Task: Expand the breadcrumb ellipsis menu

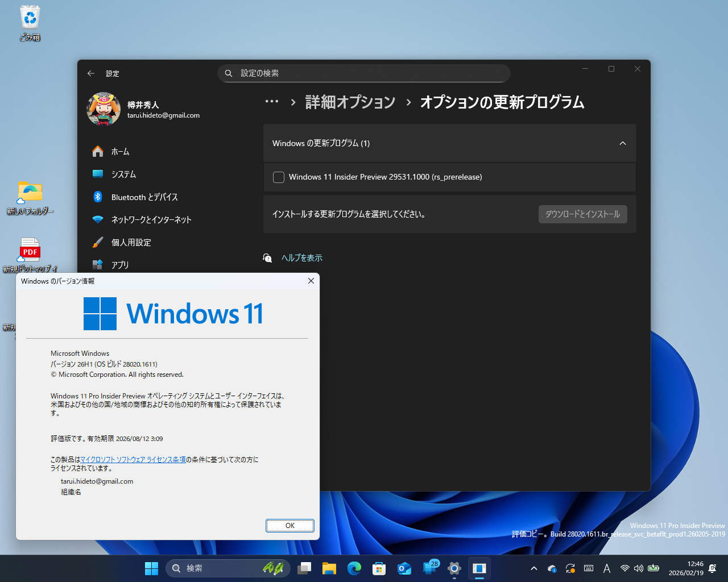Action: 272,101
